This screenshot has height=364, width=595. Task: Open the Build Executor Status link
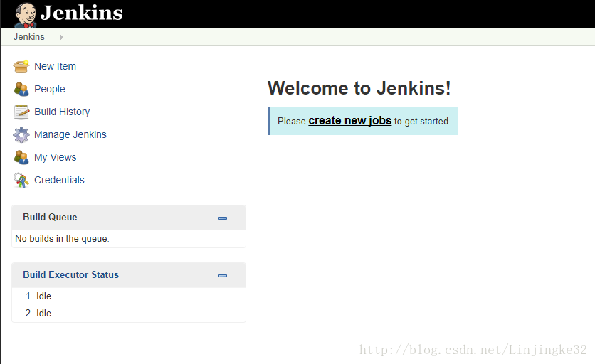(x=70, y=274)
